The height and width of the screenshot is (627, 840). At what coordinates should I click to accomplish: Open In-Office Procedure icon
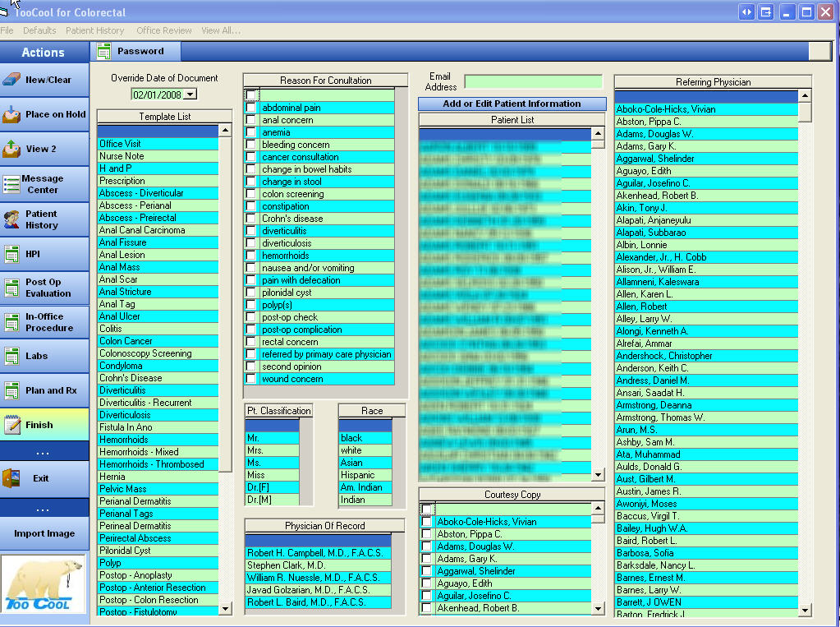(11, 322)
